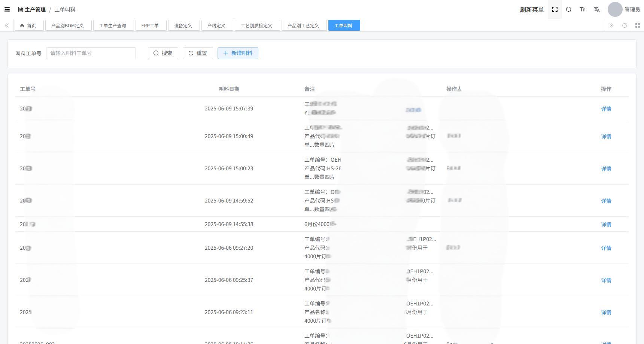This screenshot has height=344, width=644.
Task: Click date cell 2025-06-06 09:25:37
Action: [229, 280]
